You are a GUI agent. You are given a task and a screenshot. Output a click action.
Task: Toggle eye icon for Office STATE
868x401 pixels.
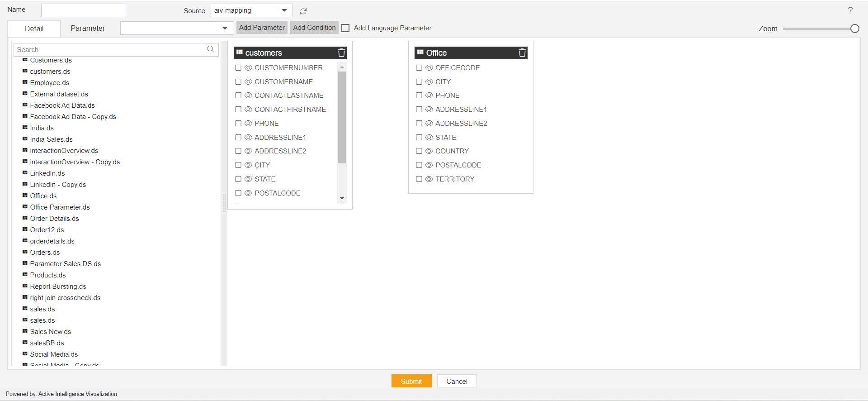pos(429,138)
